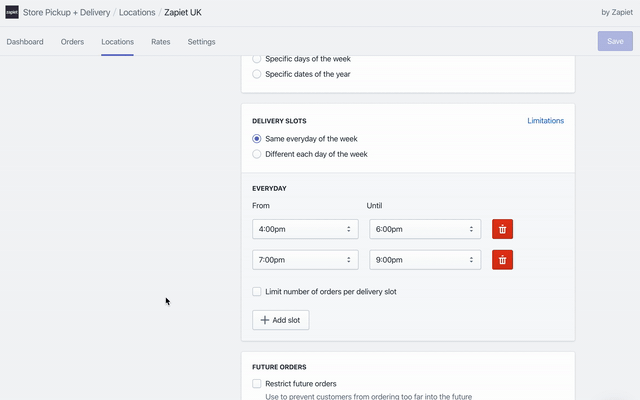Open the Settings tab
The image size is (640, 400).
coord(201,42)
